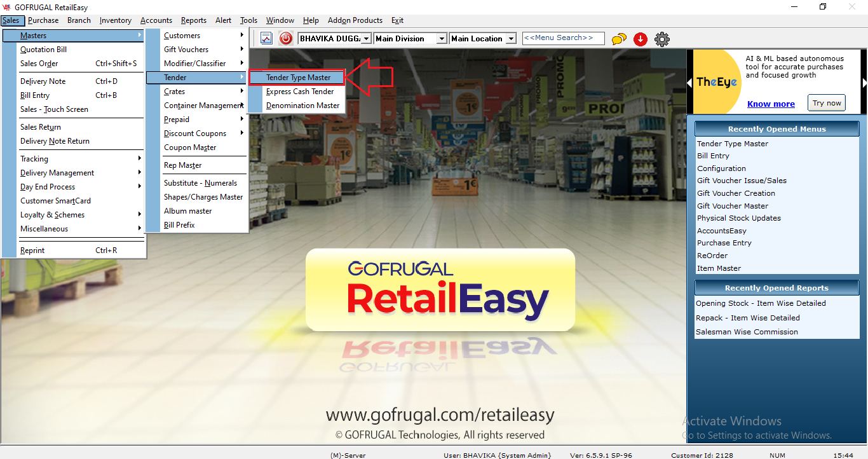Image resolution: width=868 pixels, height=459 pixels.
Task: Open Physical Stock Updates recent menu
Action: pos(739,218)
